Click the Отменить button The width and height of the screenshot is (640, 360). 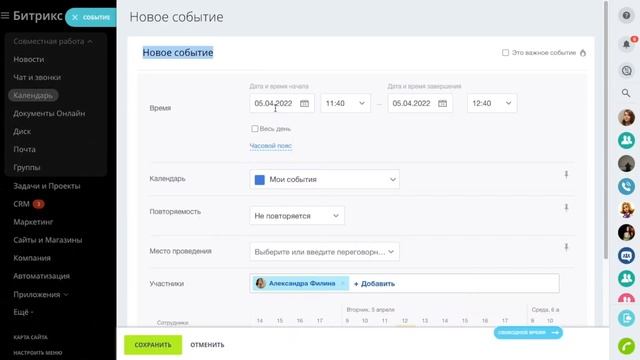click(x=207, y=345)
